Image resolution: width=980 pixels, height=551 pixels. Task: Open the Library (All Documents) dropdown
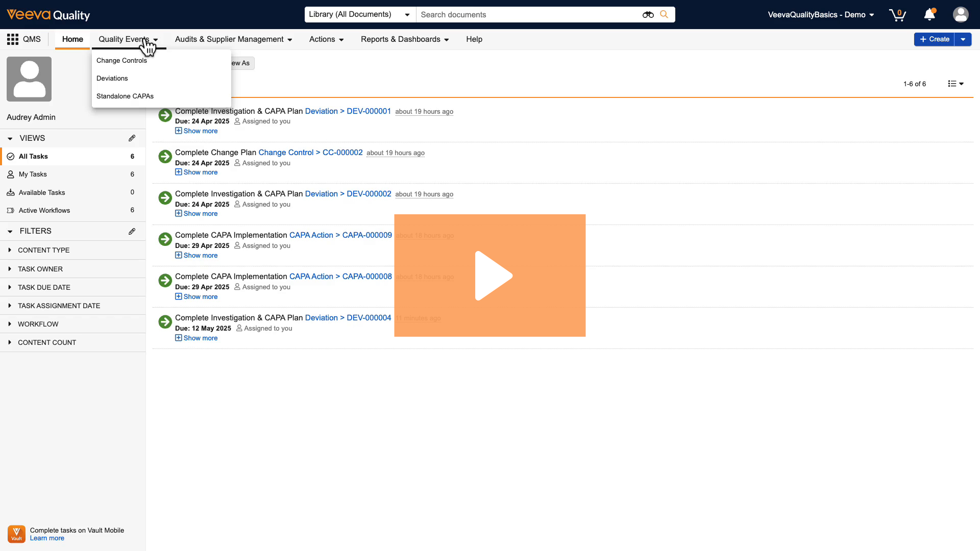[359, 15]
